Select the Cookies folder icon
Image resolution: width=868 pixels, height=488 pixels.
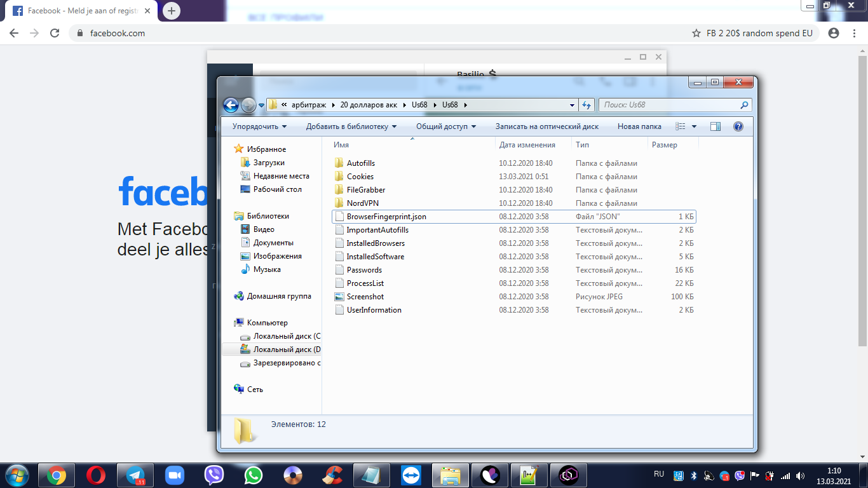tap(339, 177)
